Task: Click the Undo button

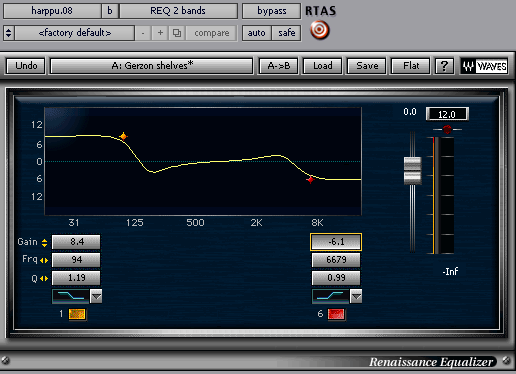Action: 26,66
